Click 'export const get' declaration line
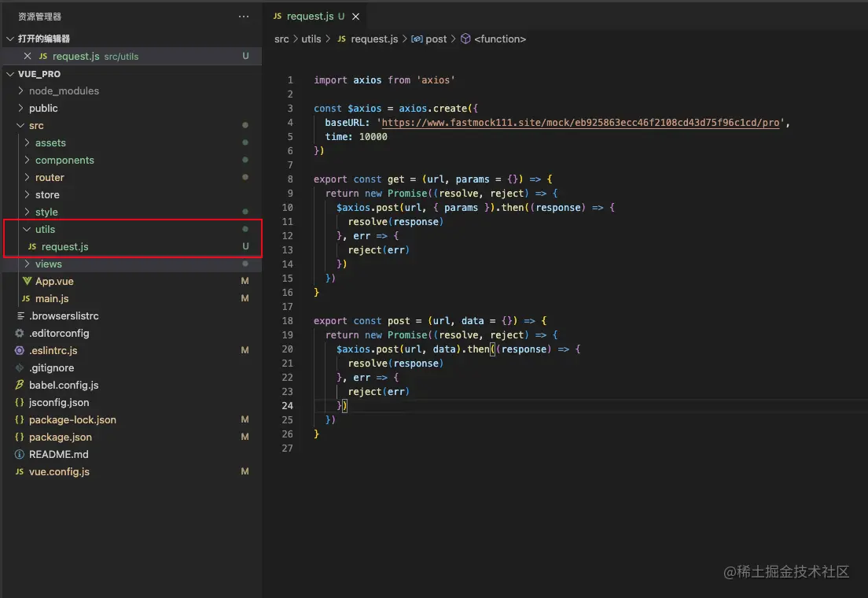 point(433,179)
